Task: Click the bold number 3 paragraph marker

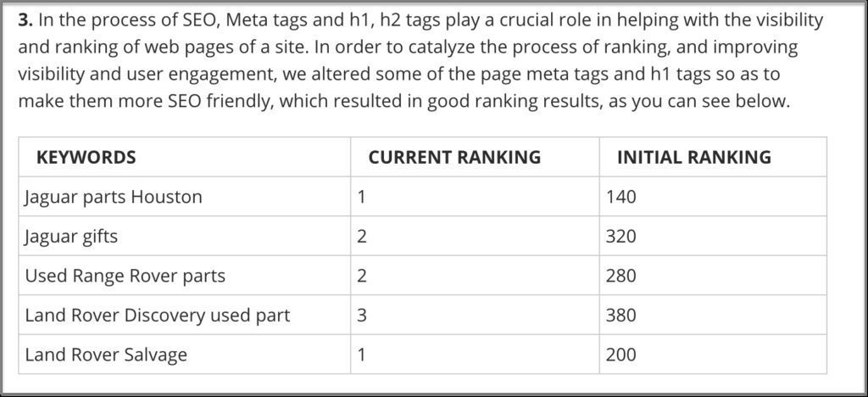Action: [25, 20]
